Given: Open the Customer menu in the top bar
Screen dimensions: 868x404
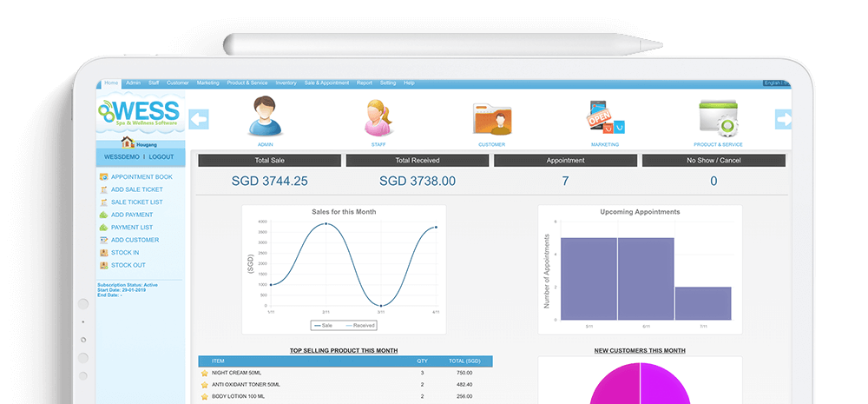Looking at the screenshot, I should pos(178,83).
